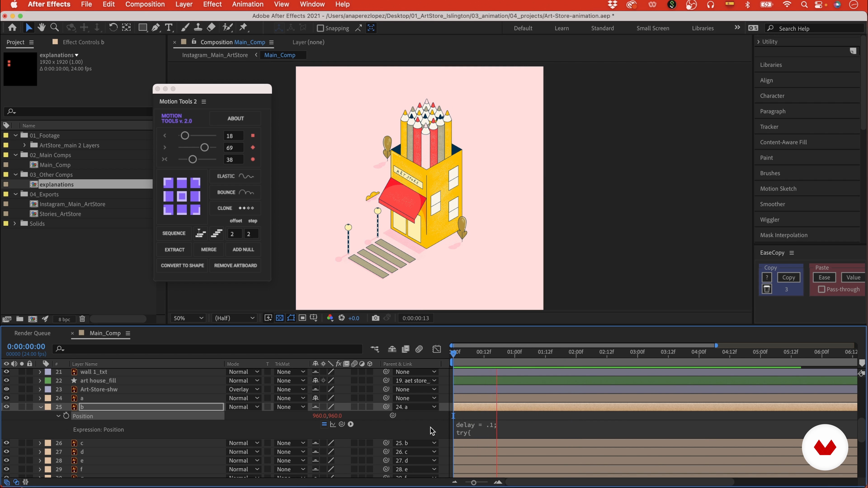Select the Rotation tool
The height and width of the screenshot is (488, 868).
[x=113, y=28]
